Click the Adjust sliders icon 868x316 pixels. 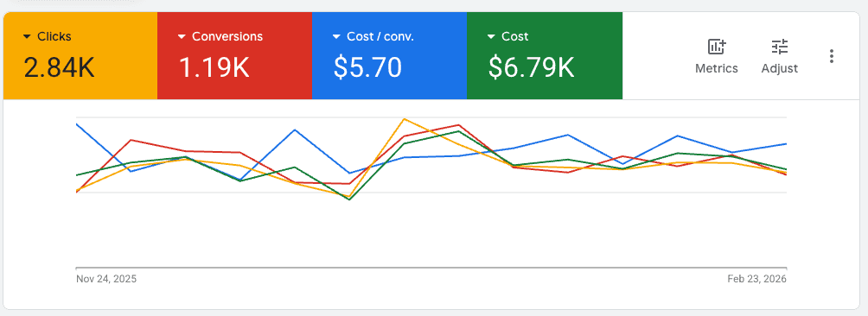click(780, 47)
